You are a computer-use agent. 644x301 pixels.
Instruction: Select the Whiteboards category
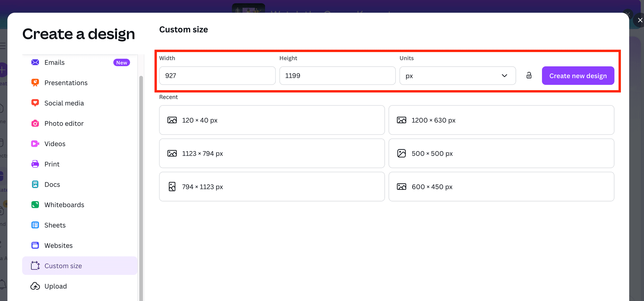tap(80, 205)
